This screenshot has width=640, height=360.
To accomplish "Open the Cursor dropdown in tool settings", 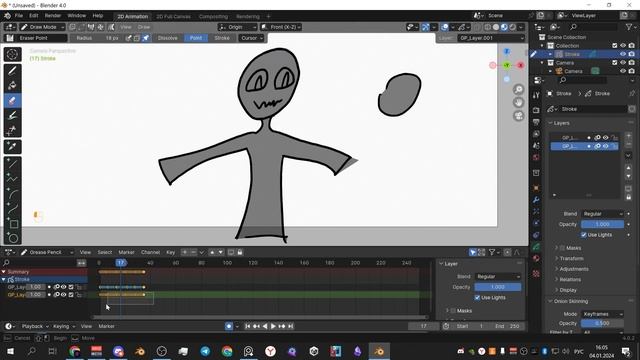I will [x=251, y=38].
